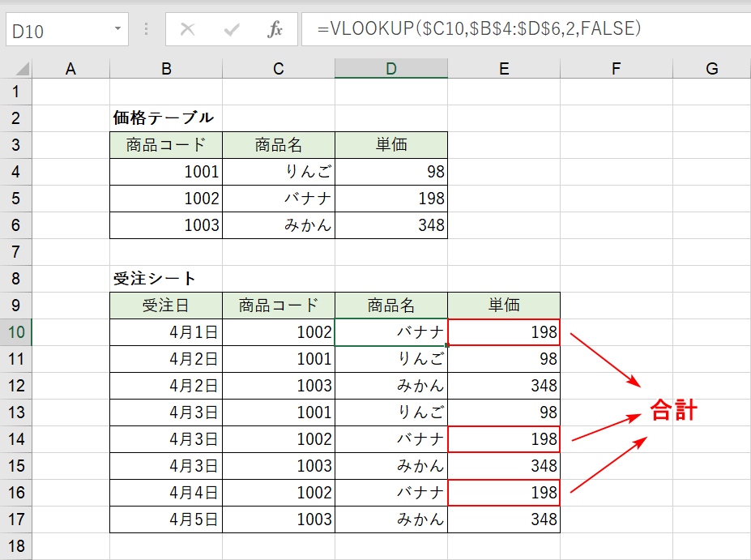This screenshot has height=560, width=751.
Task: Select the 4月1日 date cell
Action: point(165,332)
